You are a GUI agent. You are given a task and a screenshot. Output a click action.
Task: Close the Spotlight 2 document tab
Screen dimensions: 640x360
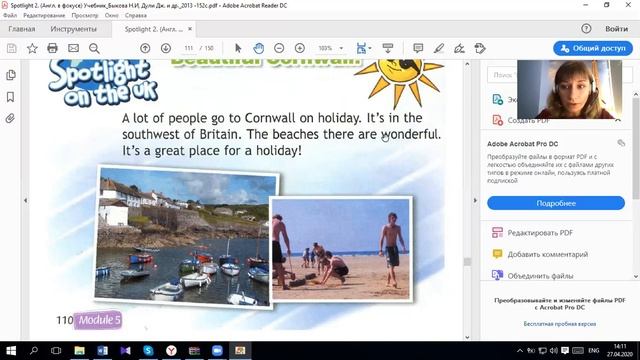pyautogui.click(x=190, y=29)
